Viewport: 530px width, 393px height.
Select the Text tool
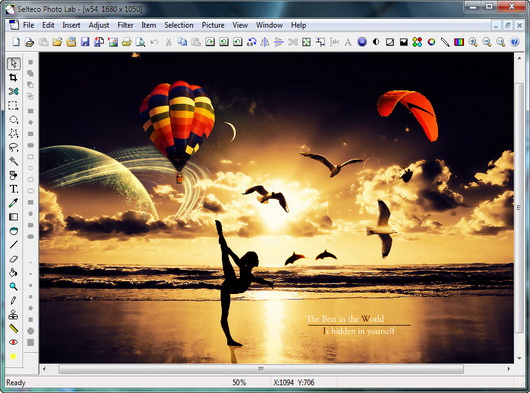(x=13, y=189)
